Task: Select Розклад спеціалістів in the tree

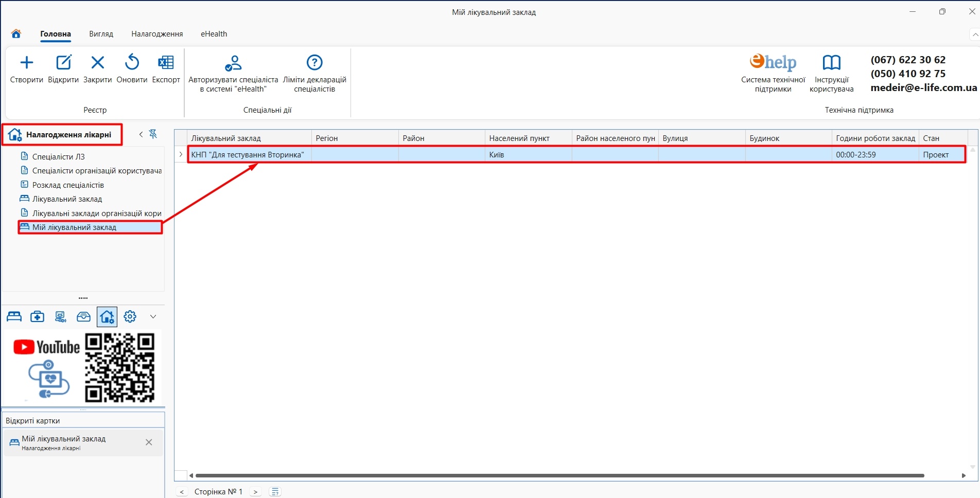Action: (x=68, y=185)
